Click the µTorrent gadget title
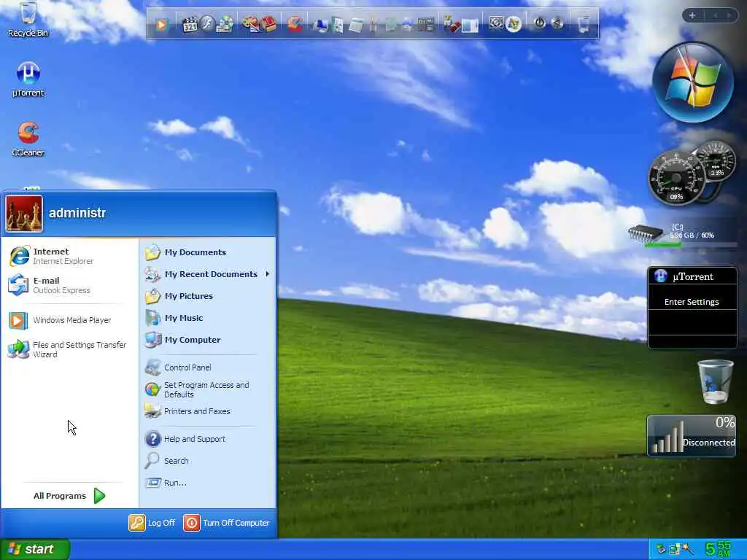747x560 pixels. tap(693, 276)
